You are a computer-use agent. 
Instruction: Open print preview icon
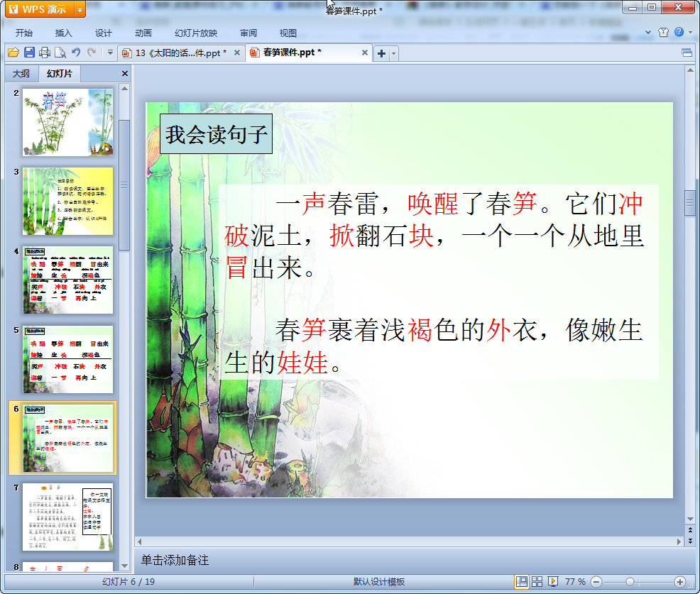tap(60, 53)
